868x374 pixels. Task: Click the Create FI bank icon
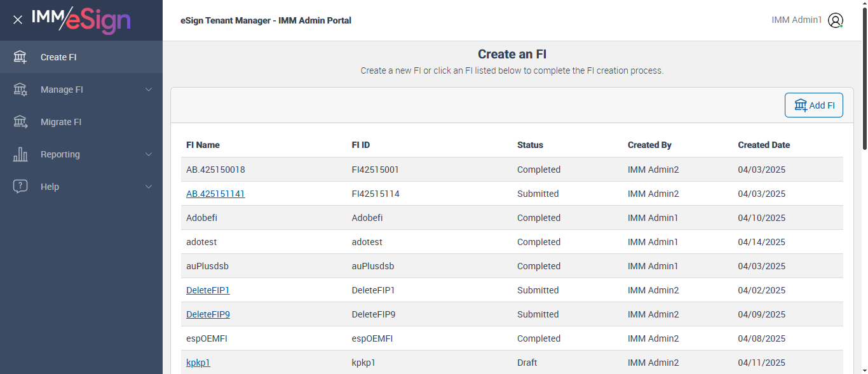coord(20,57)
